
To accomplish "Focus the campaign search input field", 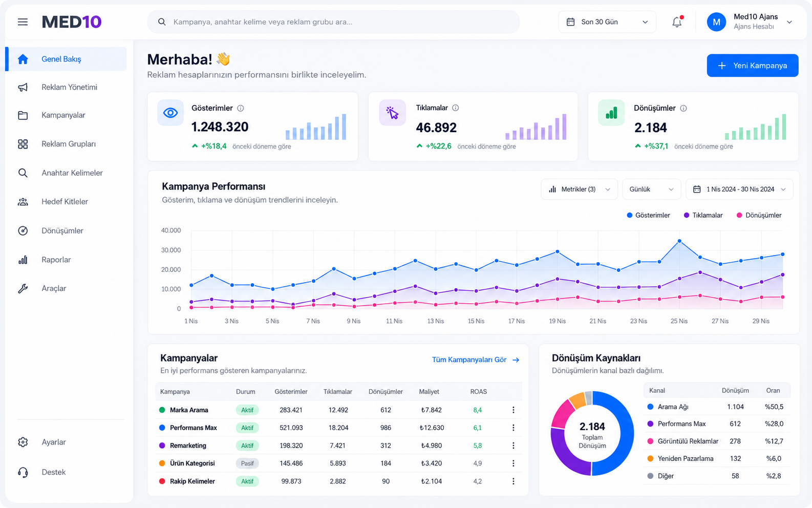I will pos(334,22).
